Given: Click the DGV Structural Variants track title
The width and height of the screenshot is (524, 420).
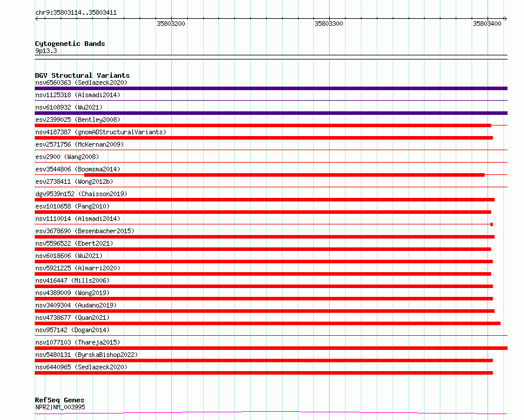Looking at the screenshot, I should pos(82,75).
